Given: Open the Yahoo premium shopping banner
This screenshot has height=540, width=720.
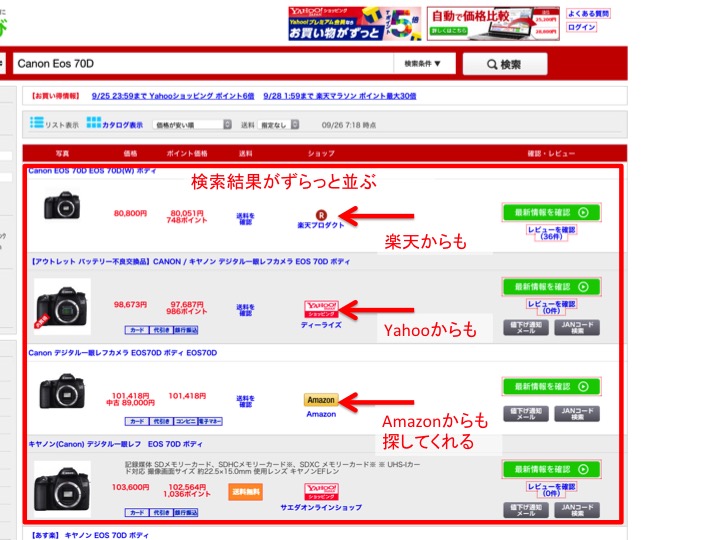Looking at the screenshot, I should click(x=354, y=23).
